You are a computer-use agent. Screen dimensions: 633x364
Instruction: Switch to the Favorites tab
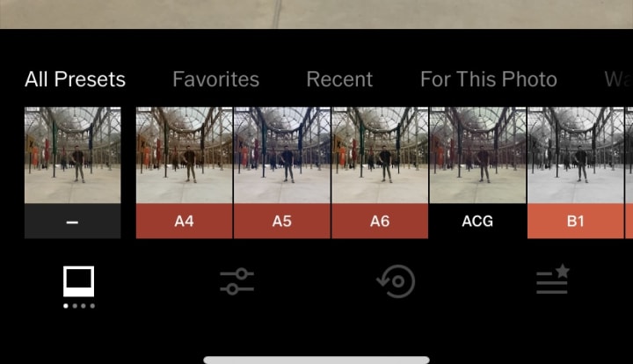tap(216, 79)
